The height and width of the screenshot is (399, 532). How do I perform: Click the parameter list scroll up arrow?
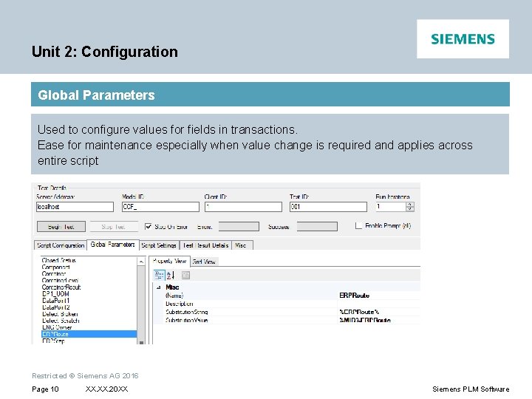click(141, 262)
